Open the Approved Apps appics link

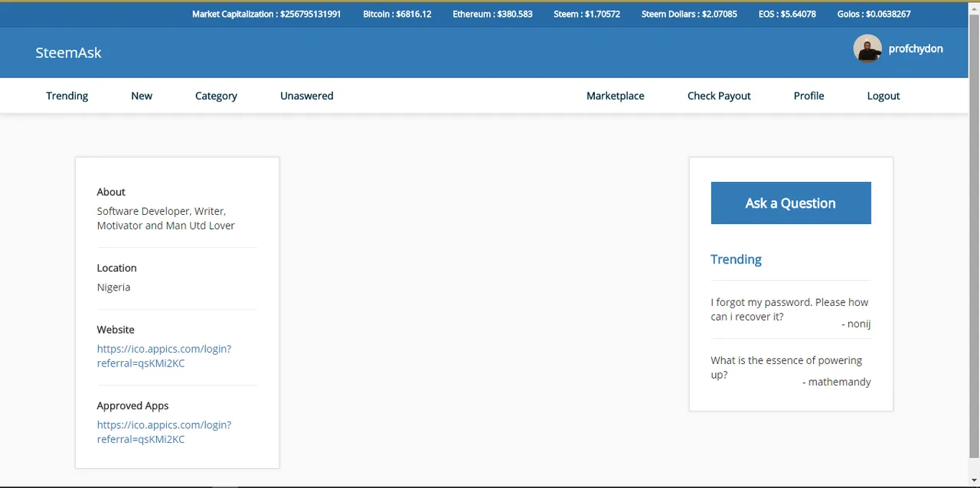164,431
